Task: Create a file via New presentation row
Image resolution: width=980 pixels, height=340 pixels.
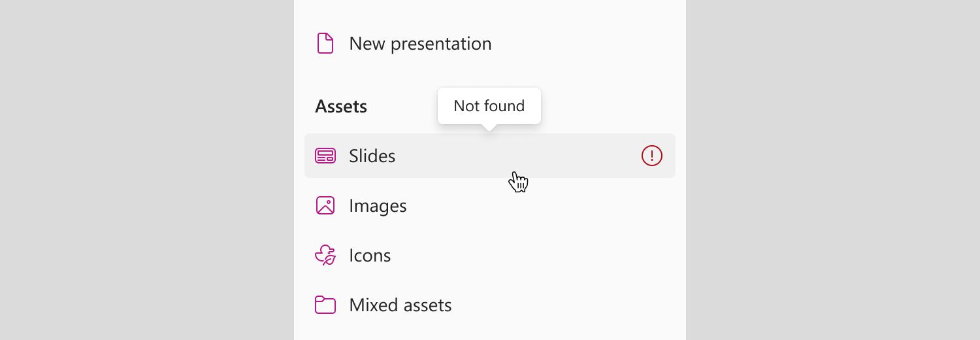Action: click(490, 43)
